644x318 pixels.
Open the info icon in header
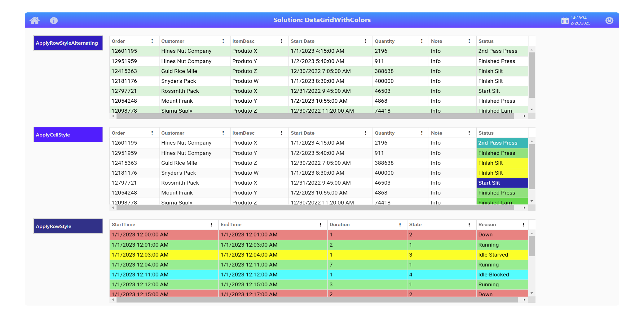click(x=54, y=20)
